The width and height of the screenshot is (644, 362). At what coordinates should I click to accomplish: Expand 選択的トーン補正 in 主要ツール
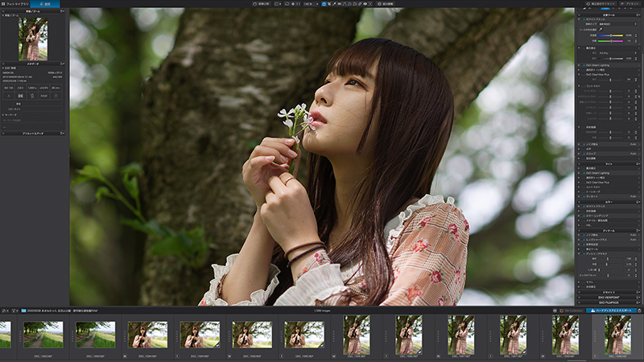click(580, 70)
